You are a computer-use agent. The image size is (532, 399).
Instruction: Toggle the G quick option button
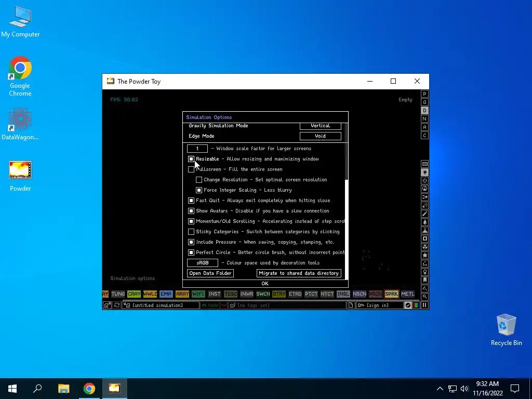424,102
